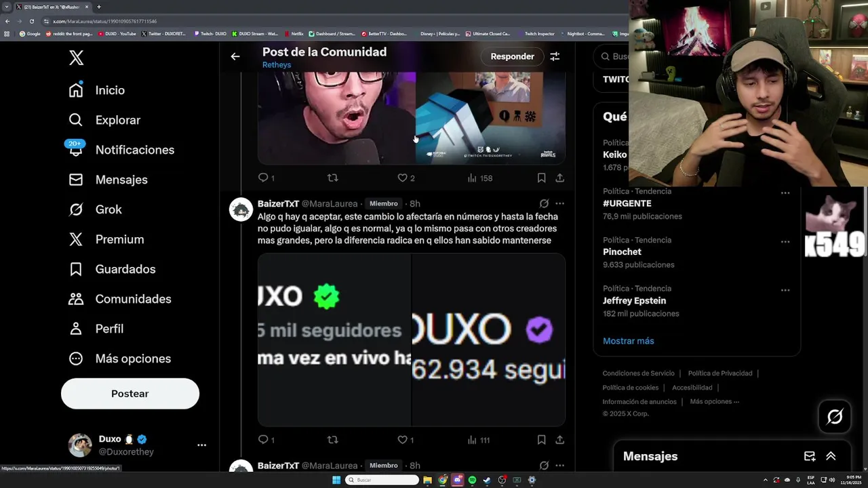Viewport: 868px width, 488px height.
Task: Click the search box in the right column
Action: point(612,57)
